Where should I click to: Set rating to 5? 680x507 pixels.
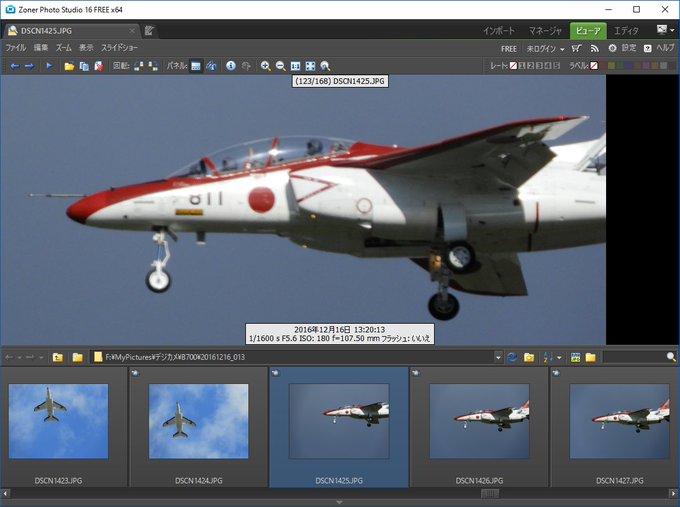[x=556, y=65]
